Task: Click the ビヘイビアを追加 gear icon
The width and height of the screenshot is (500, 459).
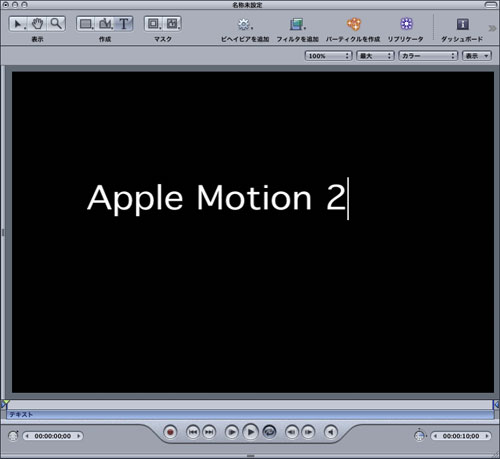Action: point(244,24)
